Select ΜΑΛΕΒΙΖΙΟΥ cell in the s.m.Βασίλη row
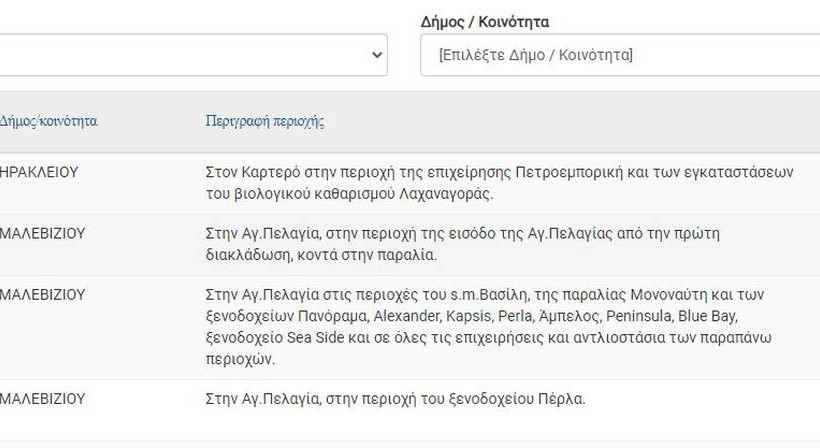The width and height of the screenshot is (820, 448). pyautogui.click(x=43, y=294)
